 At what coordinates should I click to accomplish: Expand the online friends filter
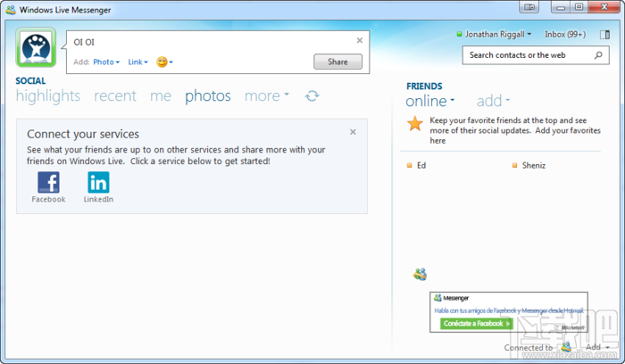coord(430,101)
